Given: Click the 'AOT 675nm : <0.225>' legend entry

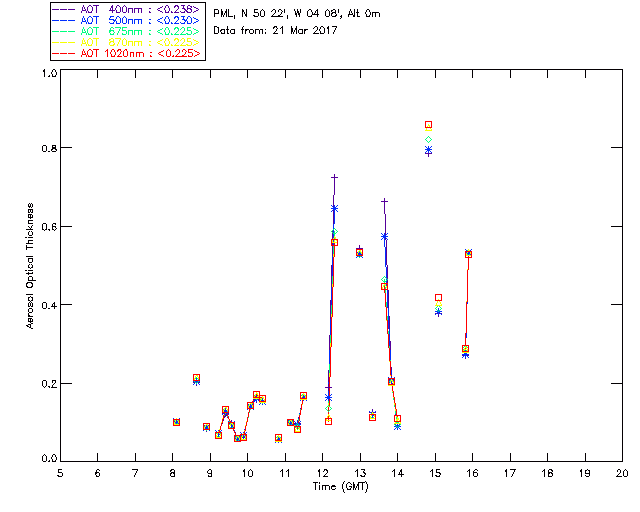Looking at the screenshot, I should [126, 31].
